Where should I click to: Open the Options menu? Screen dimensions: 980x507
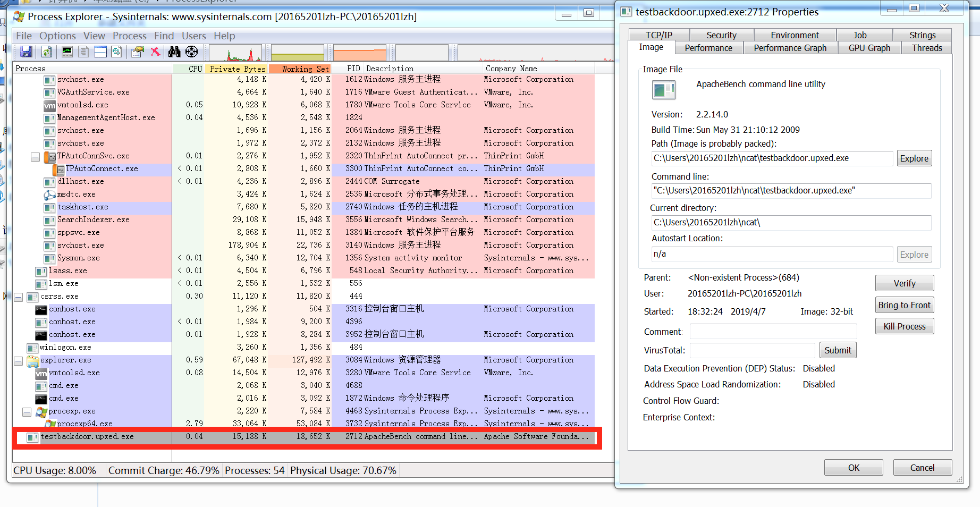(x=57, y=36)
